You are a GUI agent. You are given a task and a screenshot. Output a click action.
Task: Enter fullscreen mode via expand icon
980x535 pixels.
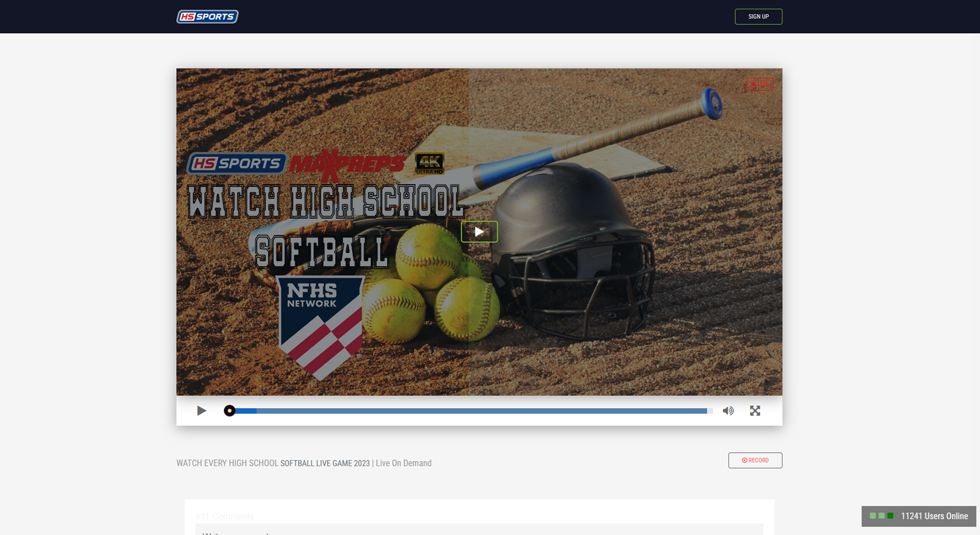point(755,411)
